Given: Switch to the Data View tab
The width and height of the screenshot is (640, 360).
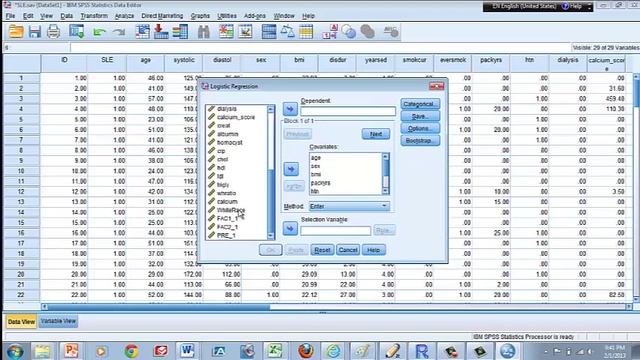Looking at the screenshot, I should coord(21,322).
